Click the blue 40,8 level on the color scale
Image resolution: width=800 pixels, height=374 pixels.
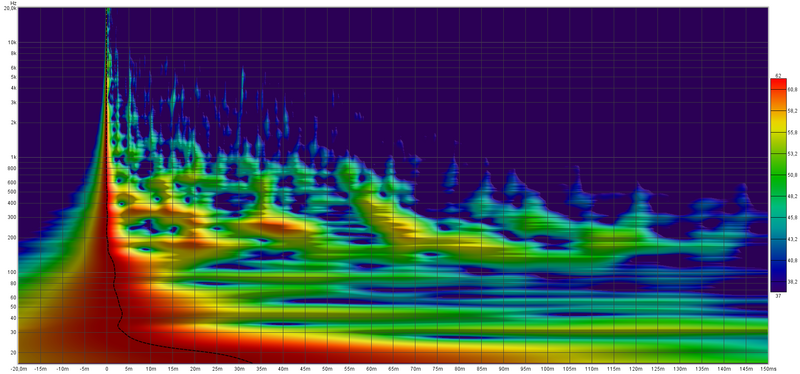click(778, 260)
